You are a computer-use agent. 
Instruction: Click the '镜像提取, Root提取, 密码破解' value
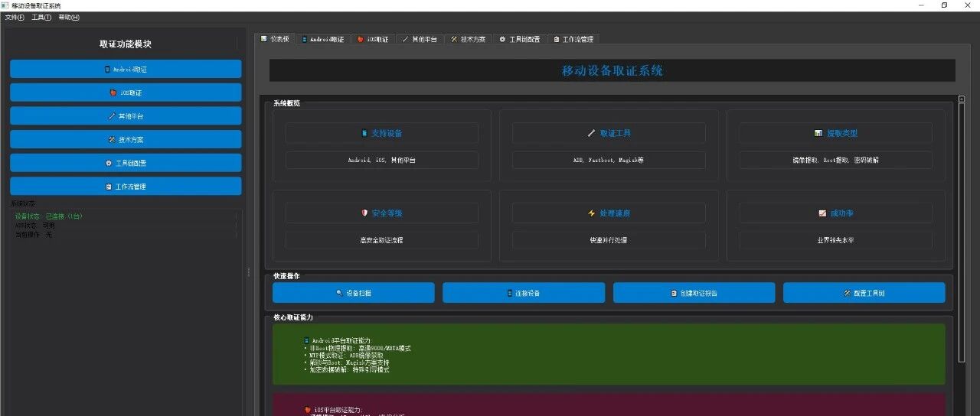[835, 161]
